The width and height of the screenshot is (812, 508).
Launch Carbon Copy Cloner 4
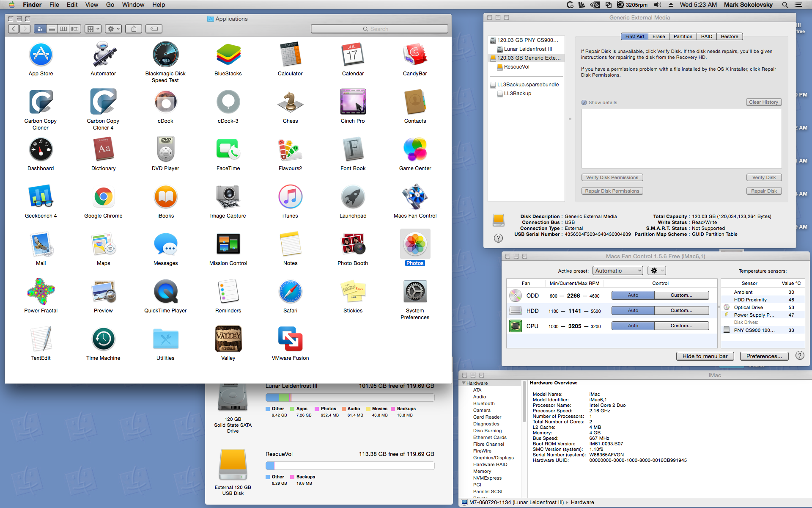tap(103, 102)
